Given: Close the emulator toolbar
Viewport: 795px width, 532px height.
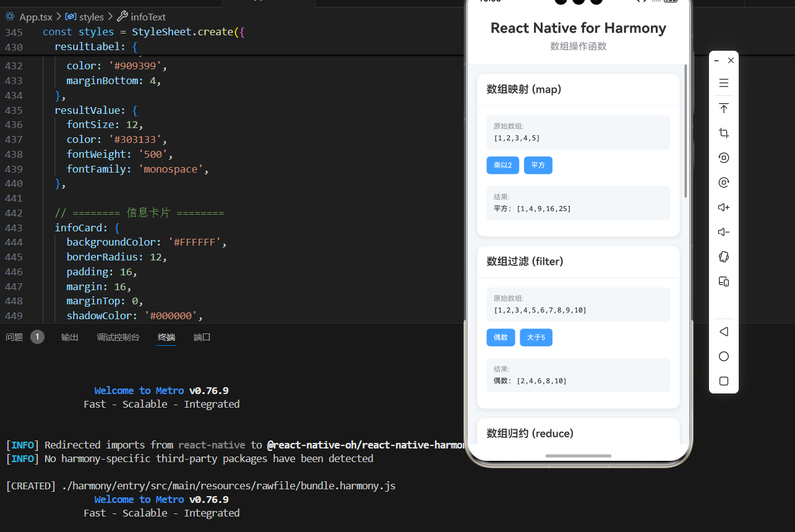Looking at the screenshot, I should click(731, 61).
